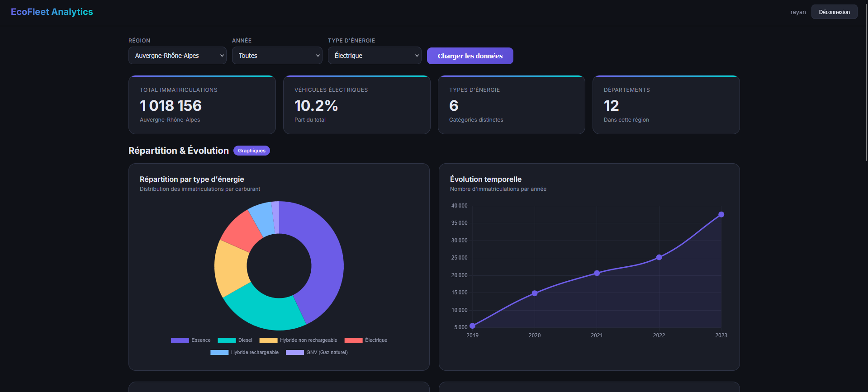Click the Graphiques badge
Image resolution: width=868 pixels, height=392 pixels.
pyautogui.click(x=251, y=151)
